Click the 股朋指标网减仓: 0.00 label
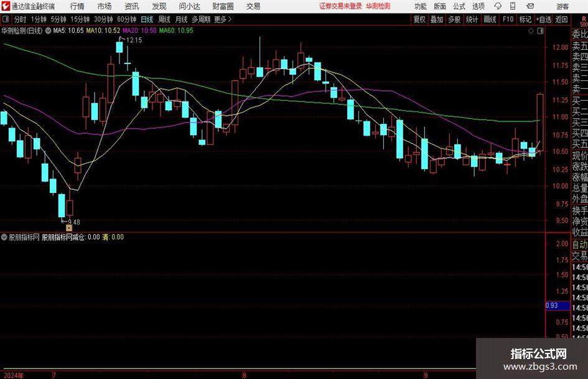 point(71,237)
